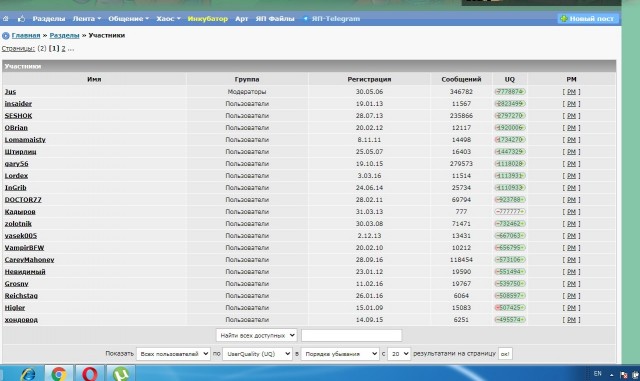Click the Страницы pagination label

18,49
